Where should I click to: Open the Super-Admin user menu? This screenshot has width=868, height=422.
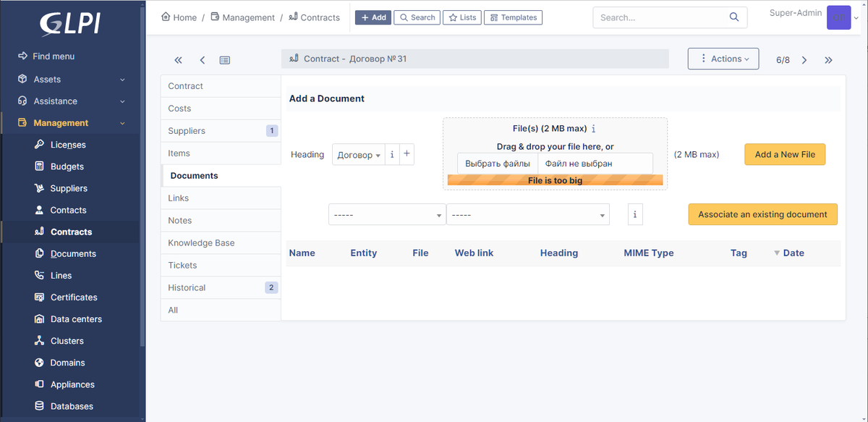pos(814,17)
